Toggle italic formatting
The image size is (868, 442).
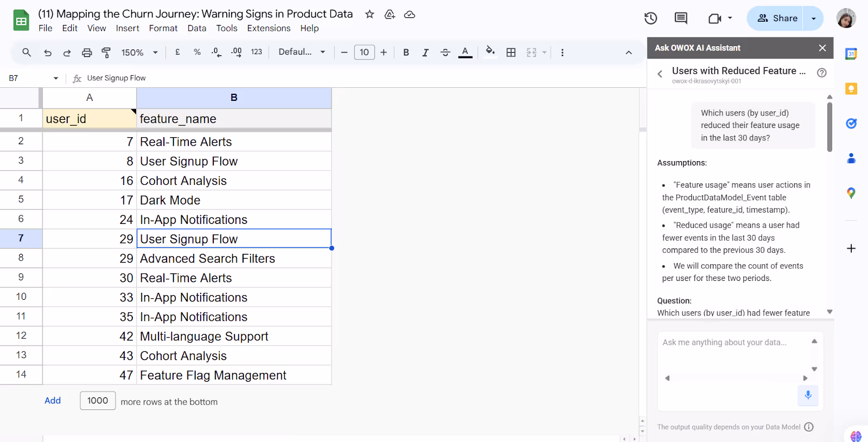click(425, 53)
